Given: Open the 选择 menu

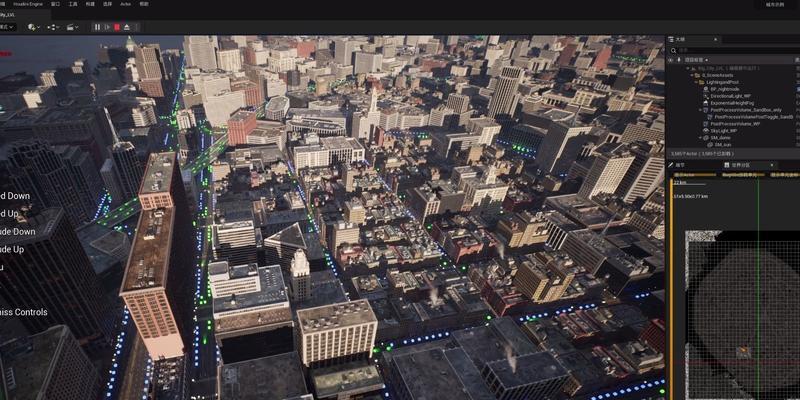Looking at the screenshot, I should click(x=108, y=4).
